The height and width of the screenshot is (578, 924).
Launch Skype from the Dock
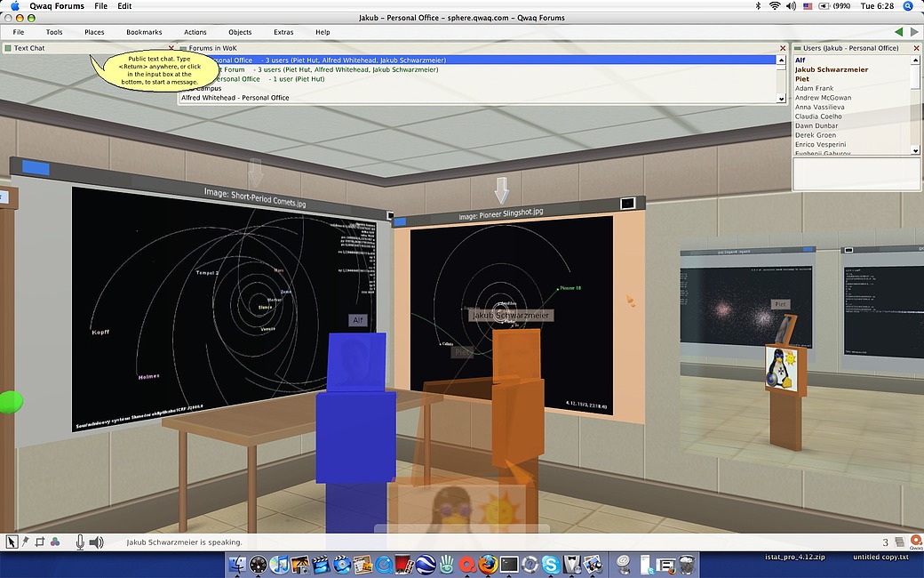[551, 566]
